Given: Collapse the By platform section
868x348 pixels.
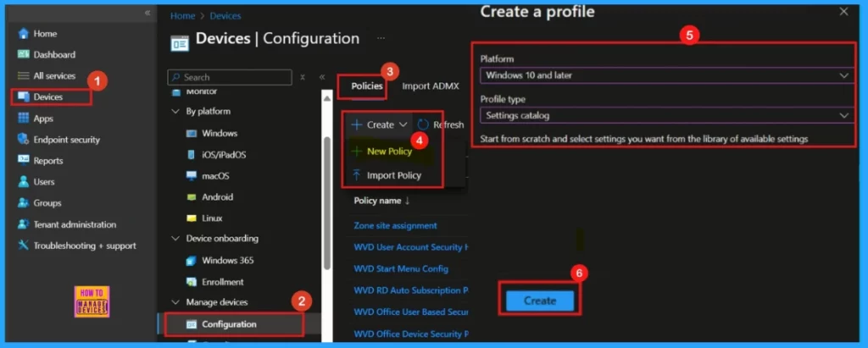Looking at the screenshot, I should pyautogui.click(x=175, y=112).
